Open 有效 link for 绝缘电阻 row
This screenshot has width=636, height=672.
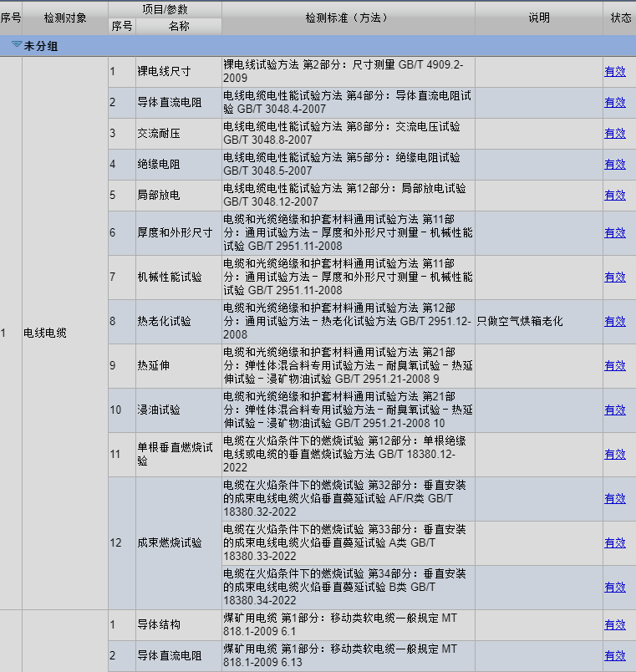click(614, 164)
